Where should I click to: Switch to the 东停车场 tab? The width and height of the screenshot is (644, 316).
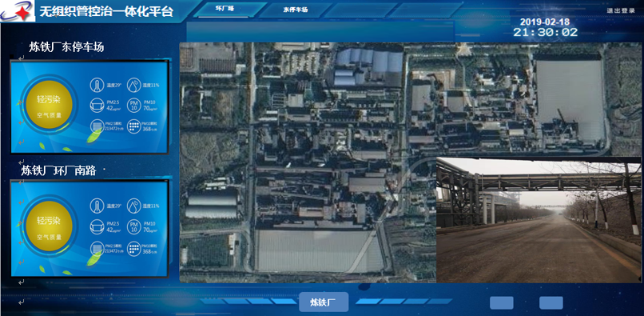coord(295,10)
